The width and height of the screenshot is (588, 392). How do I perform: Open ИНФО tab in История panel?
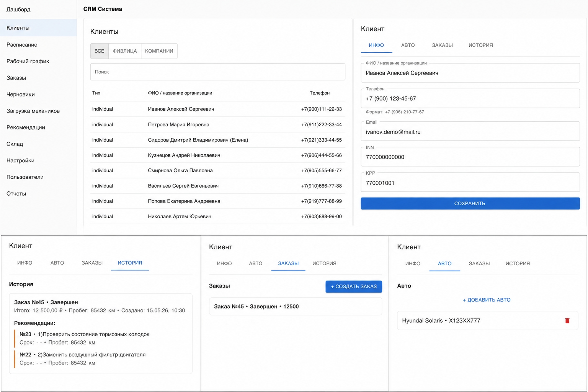point(24,263)
